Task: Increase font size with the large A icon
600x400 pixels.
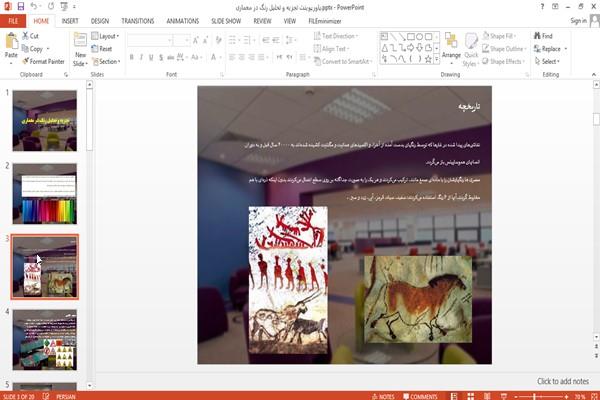Action: tap(196, 40)
